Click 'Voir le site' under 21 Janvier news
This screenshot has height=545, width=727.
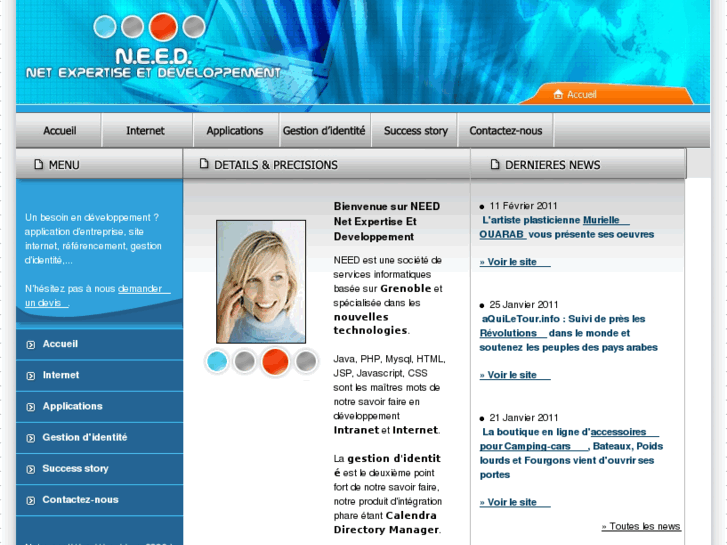point(515,502)
